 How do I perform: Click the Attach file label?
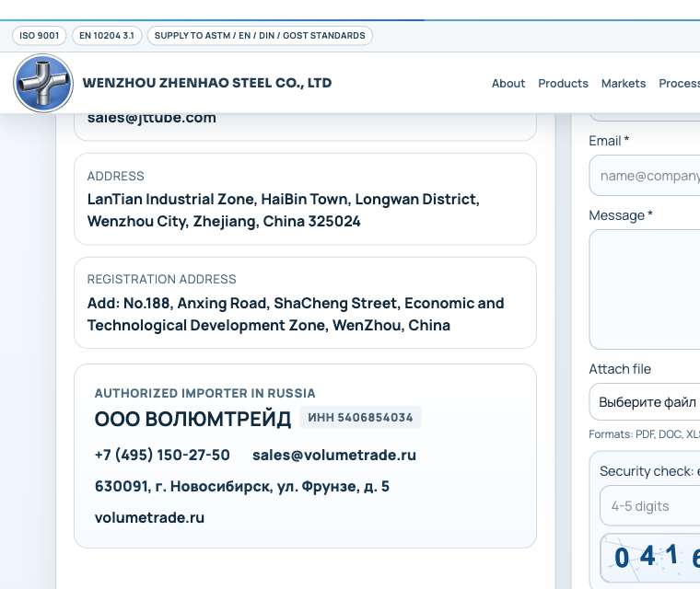tap(620, 369)
